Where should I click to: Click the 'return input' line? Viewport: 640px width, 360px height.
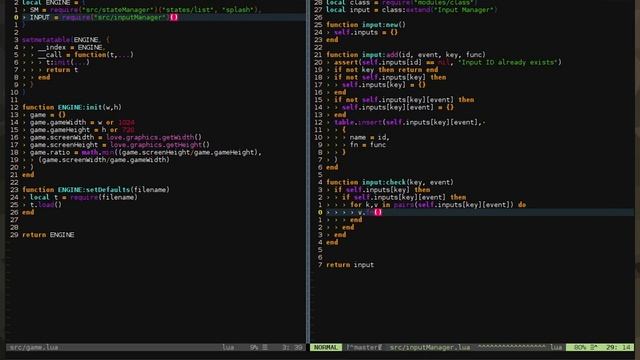coord(350,264)
